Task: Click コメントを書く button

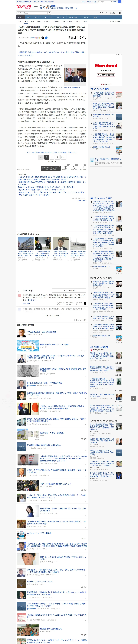Action: [69, 291]
